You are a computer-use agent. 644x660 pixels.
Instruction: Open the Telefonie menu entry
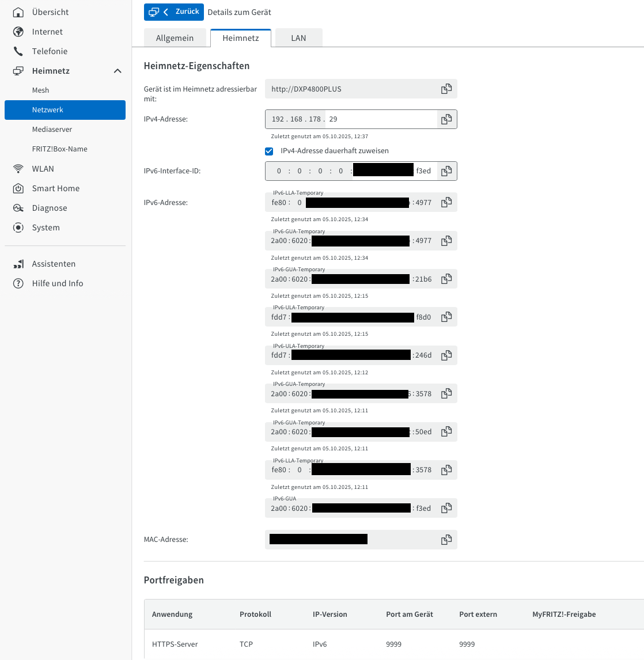50,51
